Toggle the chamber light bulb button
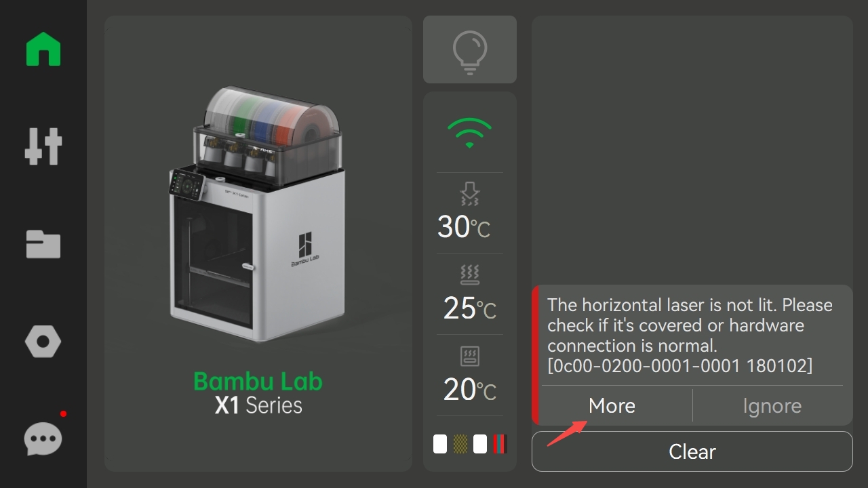This screenshot has height=488, width=868. tap(470, 49)
